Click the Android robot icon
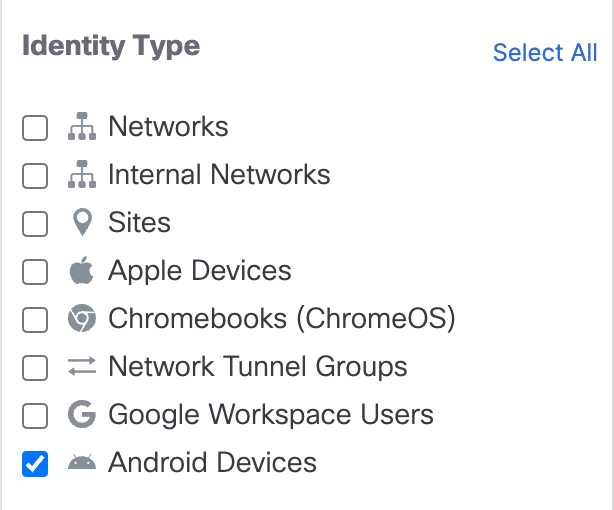Image resolution: width=614 pixels, height=510 pixels. click(x=82, y=463)
